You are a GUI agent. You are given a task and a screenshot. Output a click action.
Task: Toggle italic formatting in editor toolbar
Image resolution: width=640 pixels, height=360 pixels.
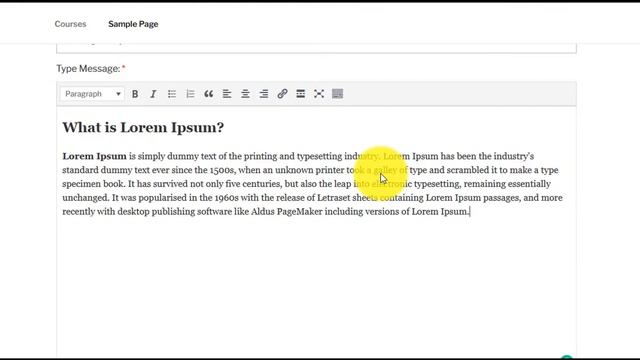click(153, 94)
